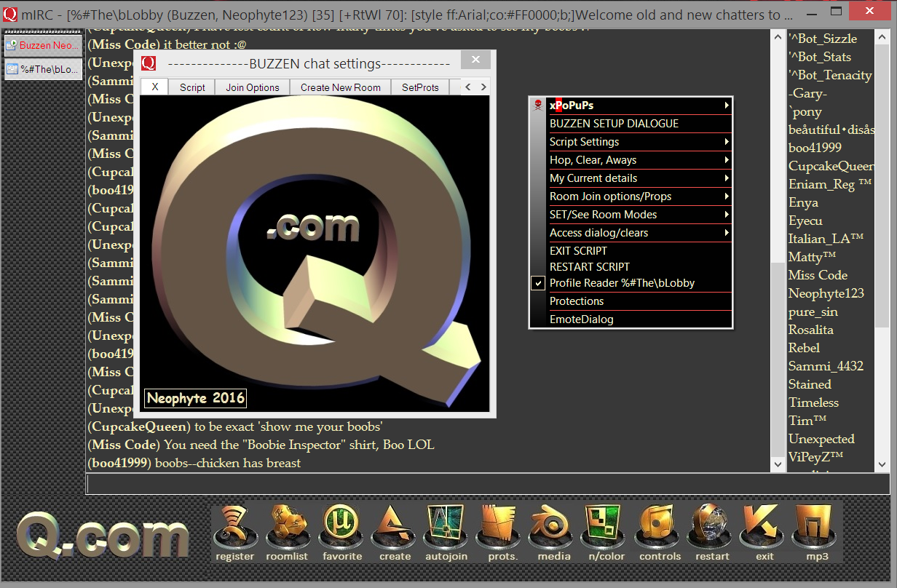This screenshot has height=588, width=897.
Task: Select '^Bot_Sizzle in the nickname list
Action: (x=823, y=39)
